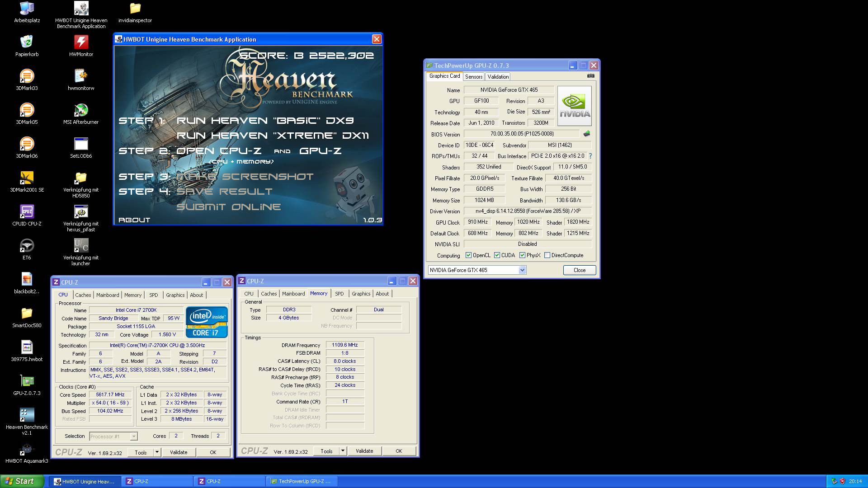Launch HWMonitor from the desktop
Viewport: 868px width, 488px height.
(x=81, y=46)
